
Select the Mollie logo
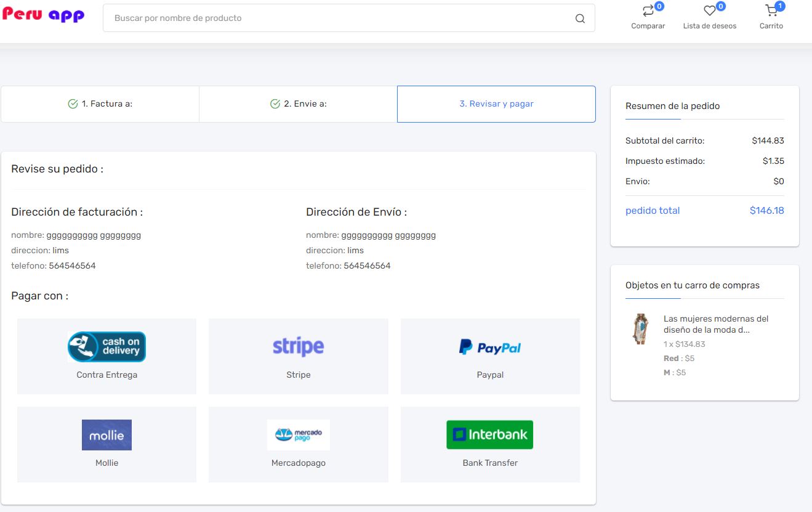107,435
